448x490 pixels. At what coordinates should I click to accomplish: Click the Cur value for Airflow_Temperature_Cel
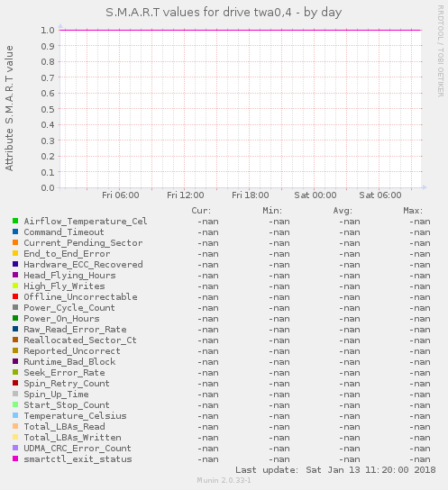click(208, 222)
